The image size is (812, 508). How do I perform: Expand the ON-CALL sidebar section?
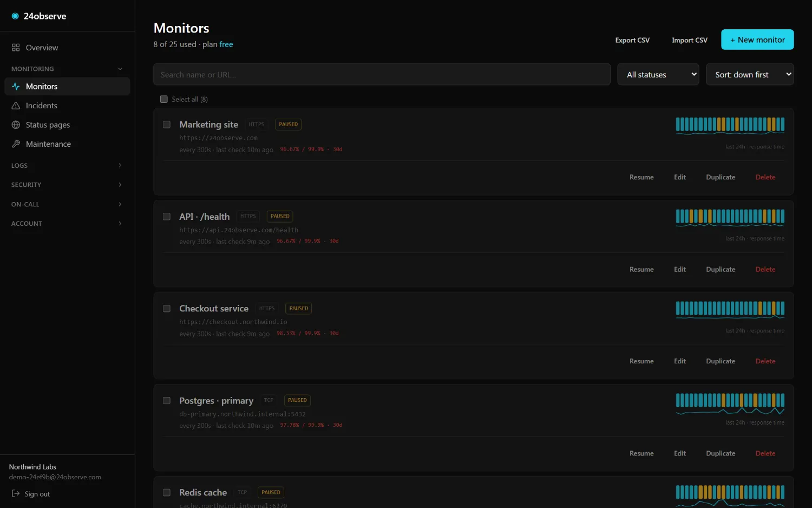point(67,204)
